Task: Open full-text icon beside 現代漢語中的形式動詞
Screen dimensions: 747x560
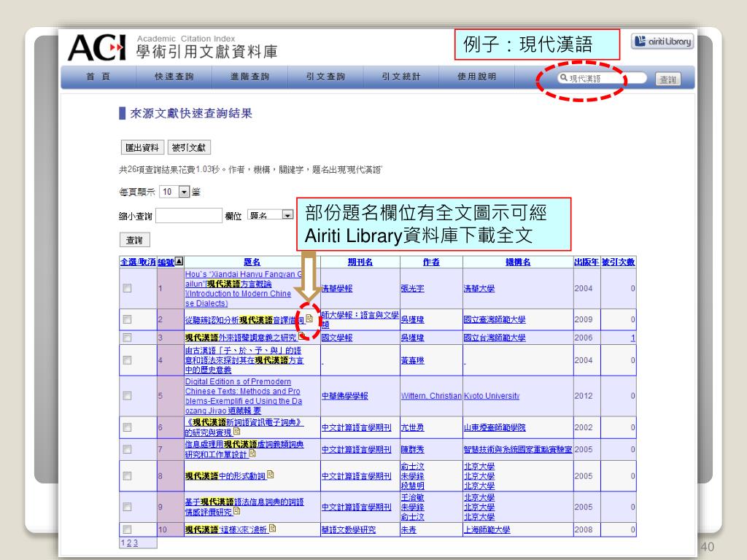Action: (271, 474)
